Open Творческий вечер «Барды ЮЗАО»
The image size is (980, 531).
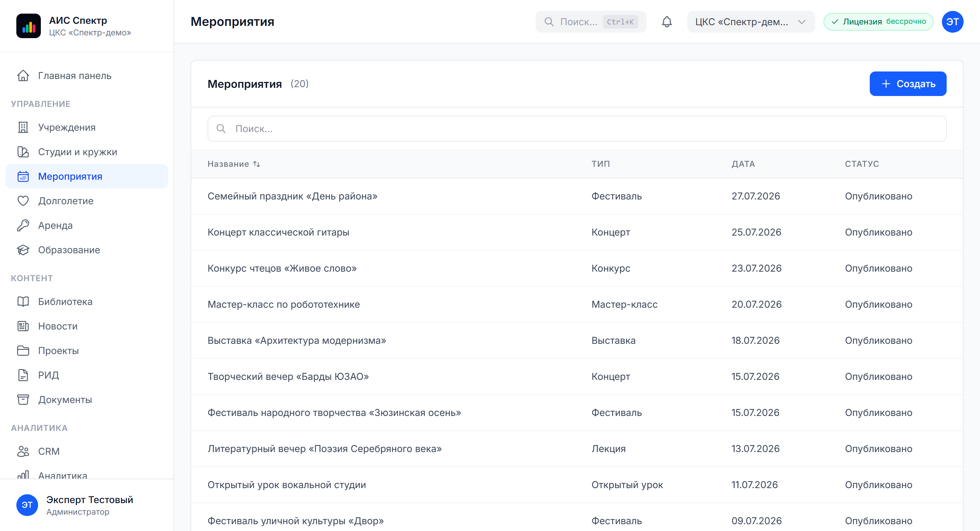point(577,376)
